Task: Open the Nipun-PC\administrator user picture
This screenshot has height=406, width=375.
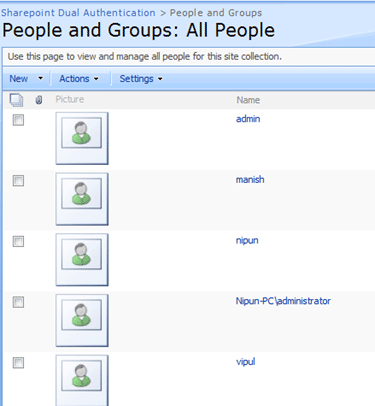Action: click(x=82, y=320)
